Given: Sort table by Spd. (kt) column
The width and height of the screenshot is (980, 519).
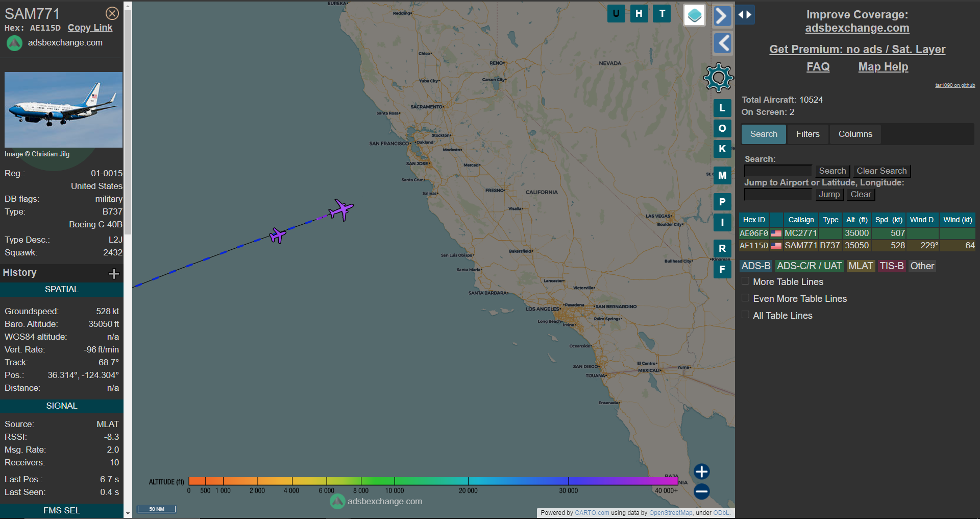Looking at the screenshot, I should [x=889, y=220].
